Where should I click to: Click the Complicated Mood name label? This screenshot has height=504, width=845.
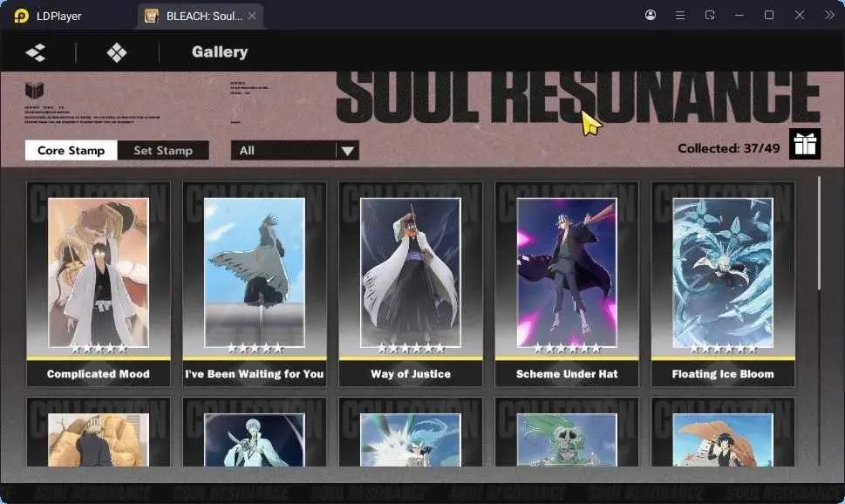99,373
